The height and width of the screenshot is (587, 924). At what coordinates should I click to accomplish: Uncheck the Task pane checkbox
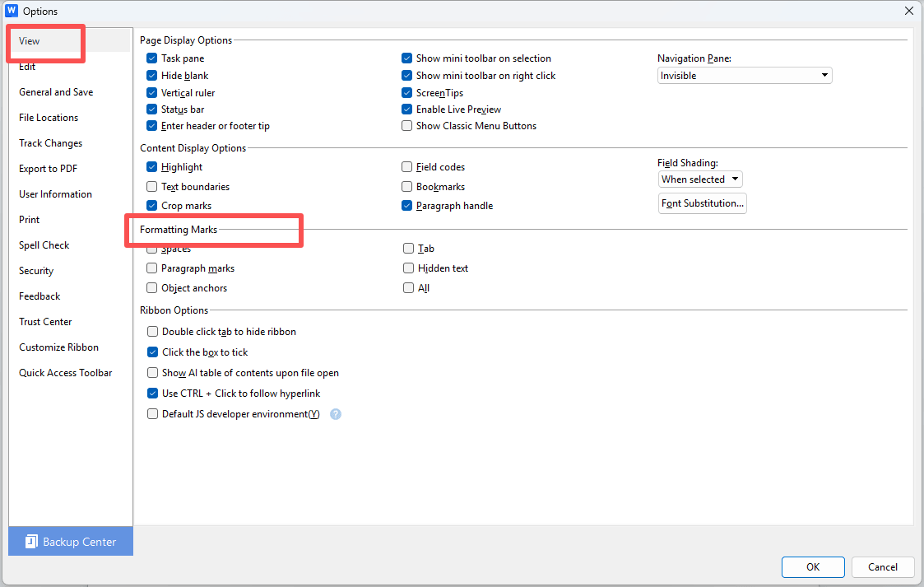pos(152,58)
